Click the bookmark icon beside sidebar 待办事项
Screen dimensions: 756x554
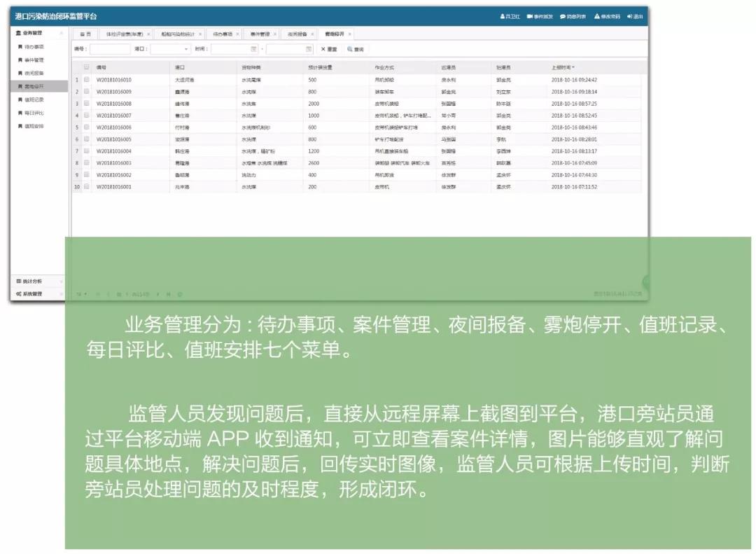[20, 47]
